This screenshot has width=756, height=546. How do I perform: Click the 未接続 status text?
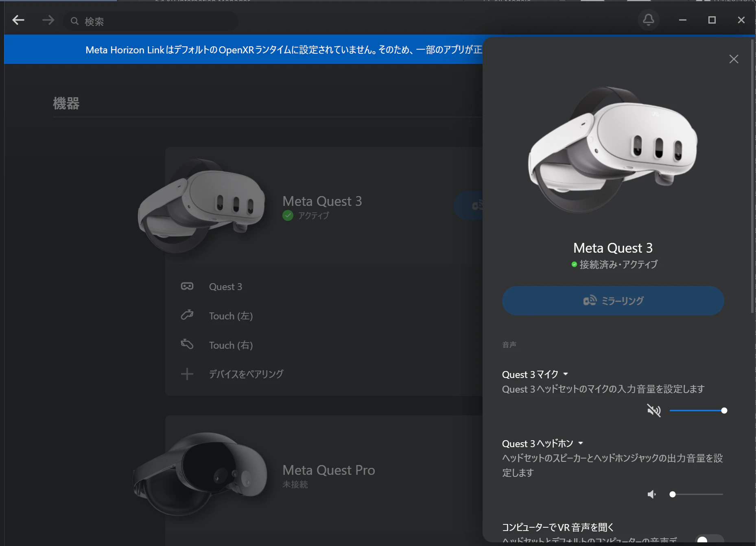295,485
